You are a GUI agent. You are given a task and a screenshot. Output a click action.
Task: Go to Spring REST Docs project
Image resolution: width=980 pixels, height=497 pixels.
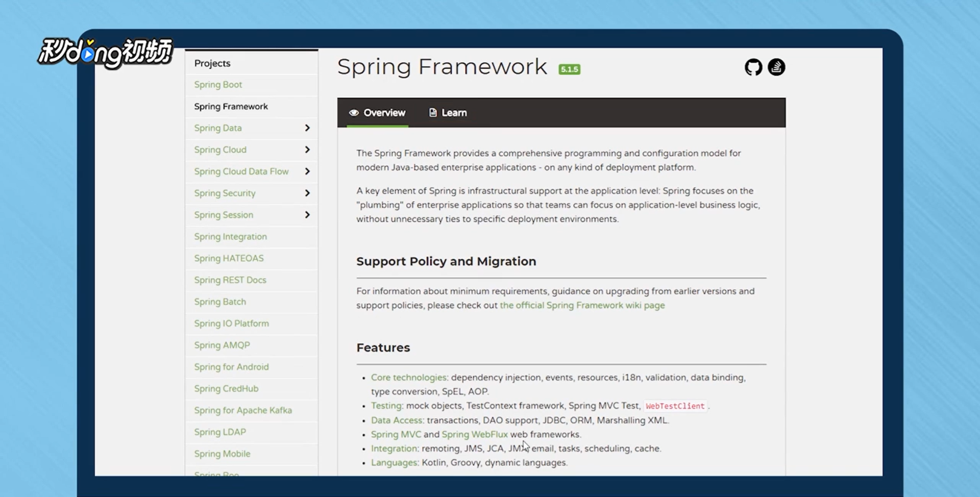[x=230, y=280]
